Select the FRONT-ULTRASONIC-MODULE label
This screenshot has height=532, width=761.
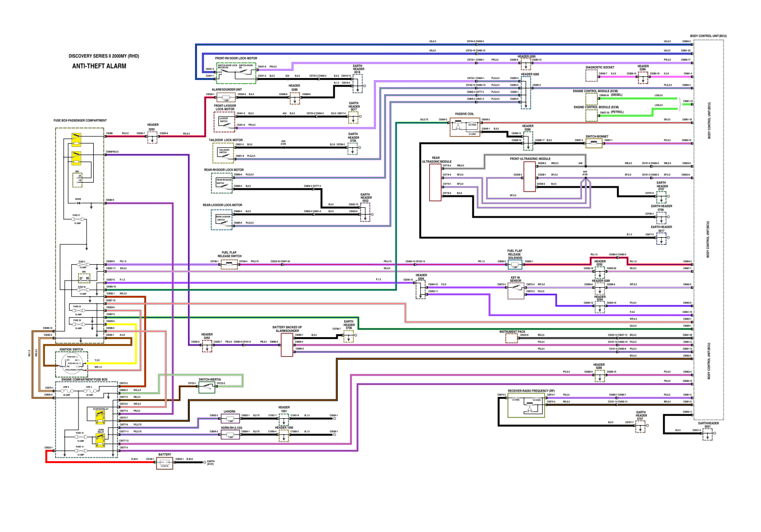tap(530, 159)
